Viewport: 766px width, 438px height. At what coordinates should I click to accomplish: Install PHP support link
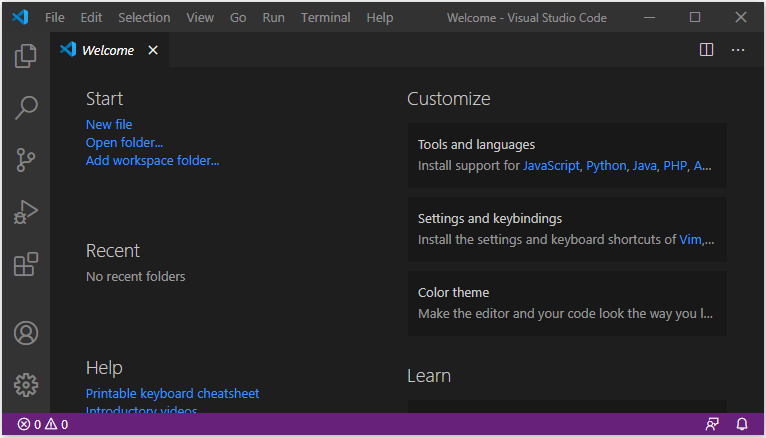coord(675,166)
